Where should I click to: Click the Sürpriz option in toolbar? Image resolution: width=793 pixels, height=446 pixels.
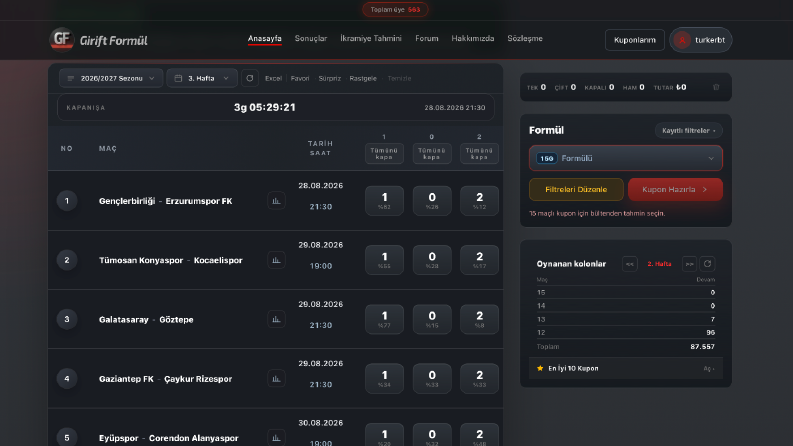click(330, 78)
